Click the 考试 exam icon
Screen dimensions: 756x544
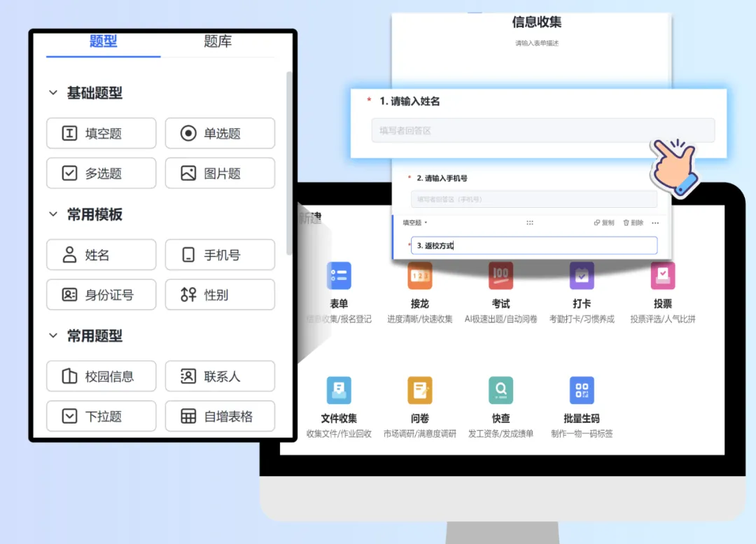[500, 276]
